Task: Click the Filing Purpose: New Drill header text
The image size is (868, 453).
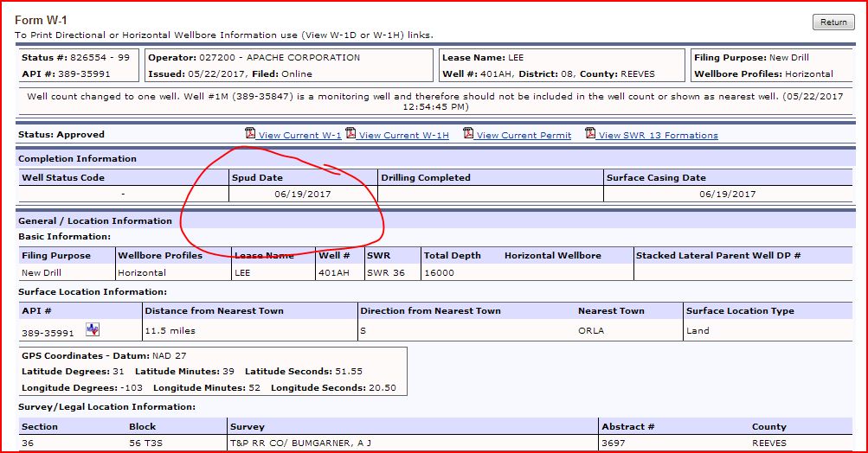Action: click(751, 58)
